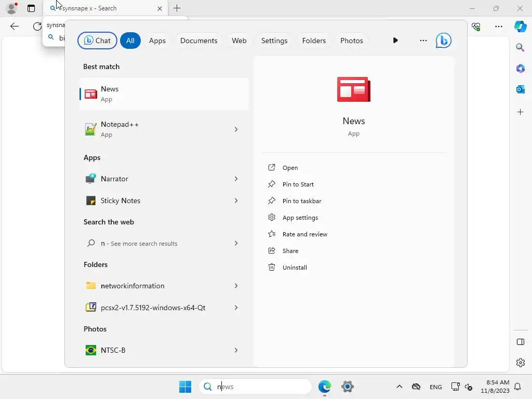Click the network tray icon

click(455, 387)
